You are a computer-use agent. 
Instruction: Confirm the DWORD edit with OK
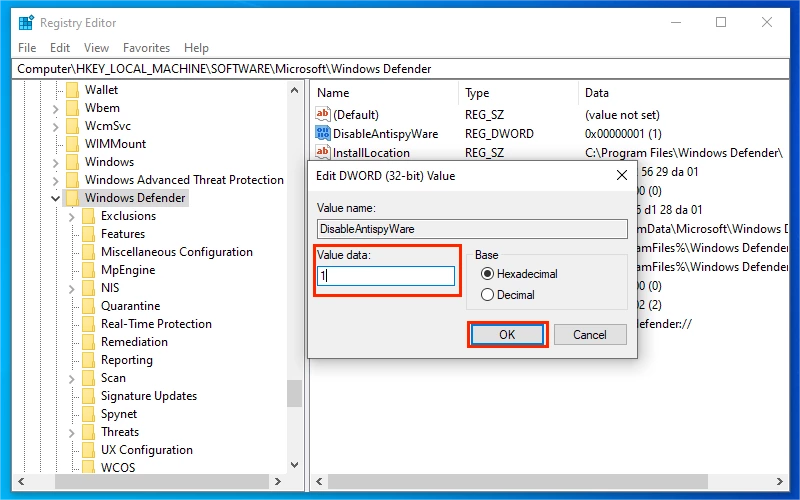pyautogui.click(x=507, y=335)
